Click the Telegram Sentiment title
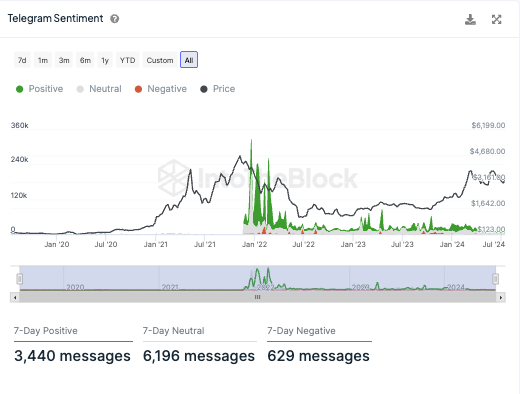520x394 pixels. point(55,19)
